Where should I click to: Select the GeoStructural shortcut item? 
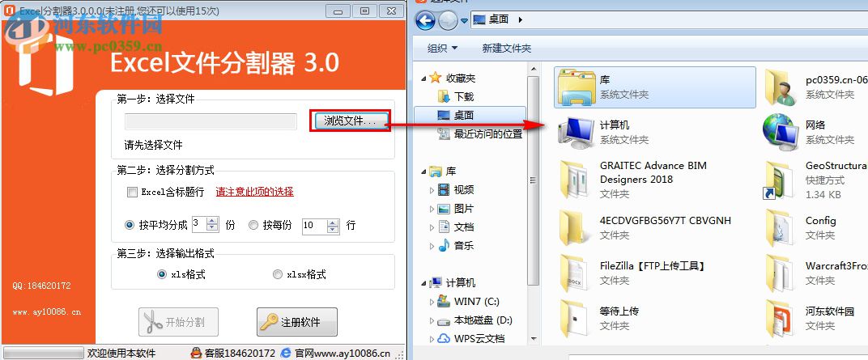(815, 179)
